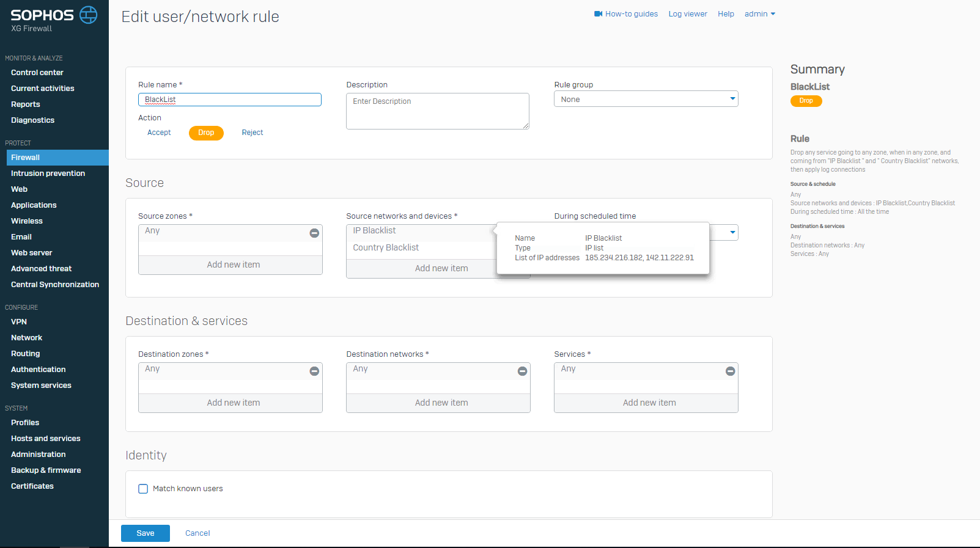Remove Any from Destination networks list
980x548 pixels.
point(522,371)
